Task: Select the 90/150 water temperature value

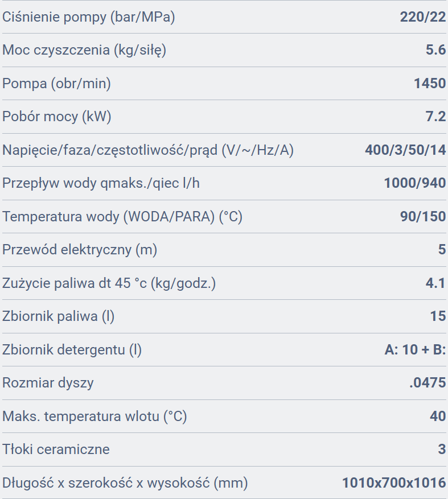Action: [x=422, y=217]
